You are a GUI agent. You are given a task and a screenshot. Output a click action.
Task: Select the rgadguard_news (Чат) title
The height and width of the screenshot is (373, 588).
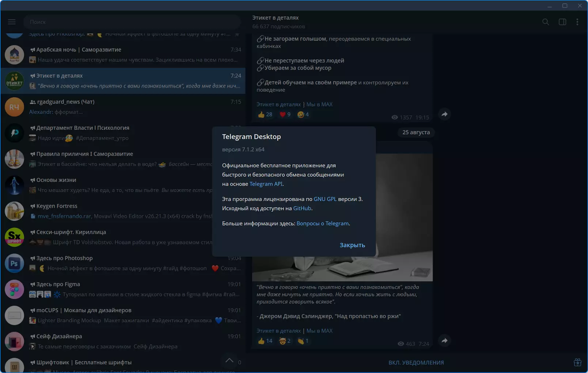coord(66,102)
